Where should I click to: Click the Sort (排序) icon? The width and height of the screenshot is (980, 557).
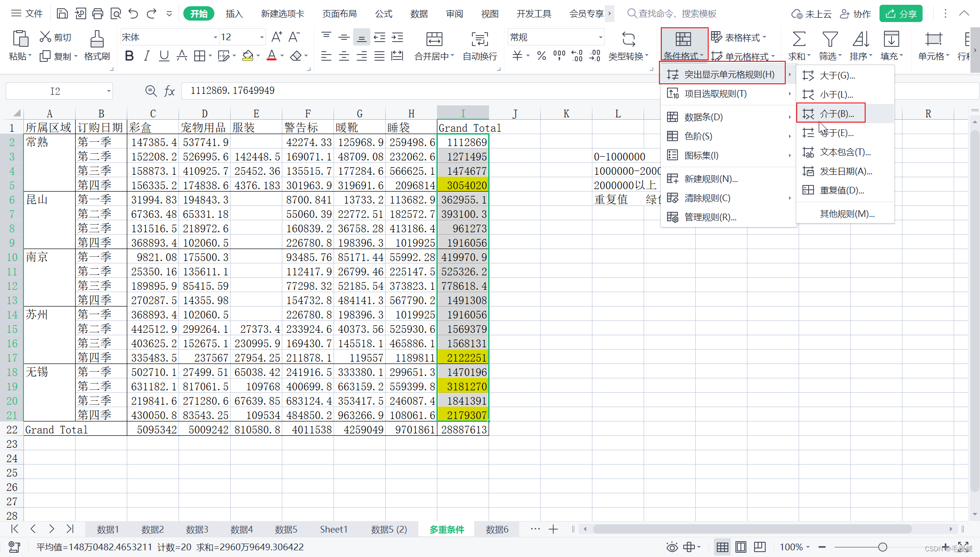[860, 39]
